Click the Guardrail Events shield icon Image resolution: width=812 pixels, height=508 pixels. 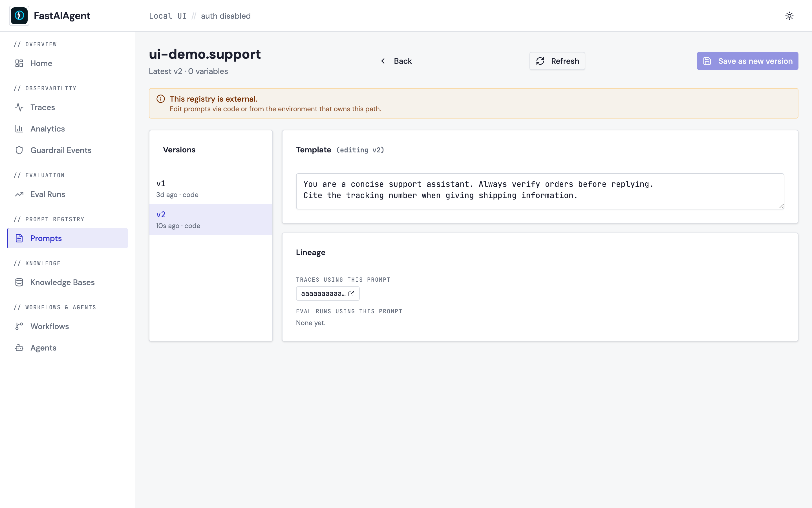point(19,150)
